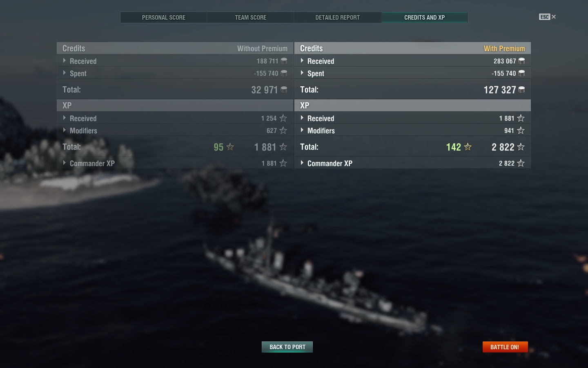This screenshot has width=588, height=368.
Task: Click the Back to Port button
Action: point(287,347)
